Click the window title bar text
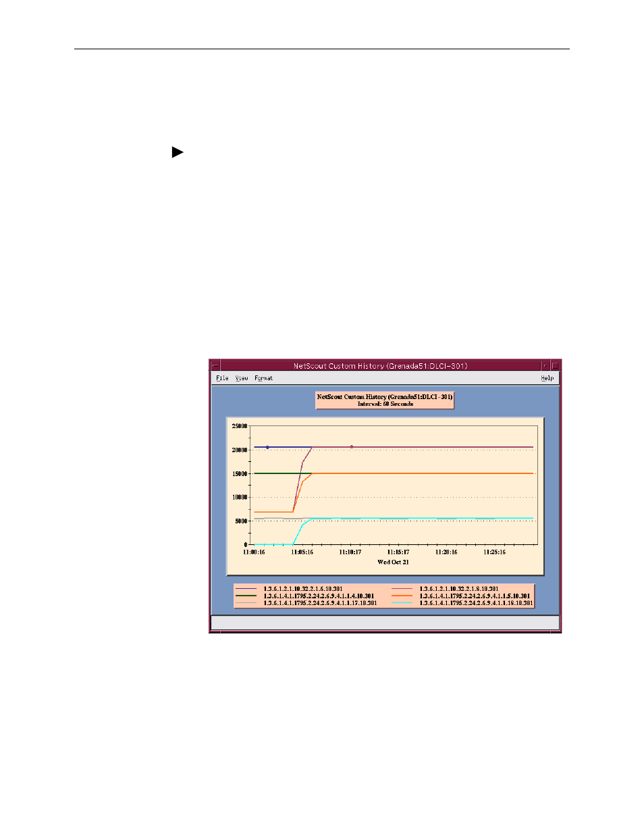Screen dimensions: 644x834 click(380, 366)
